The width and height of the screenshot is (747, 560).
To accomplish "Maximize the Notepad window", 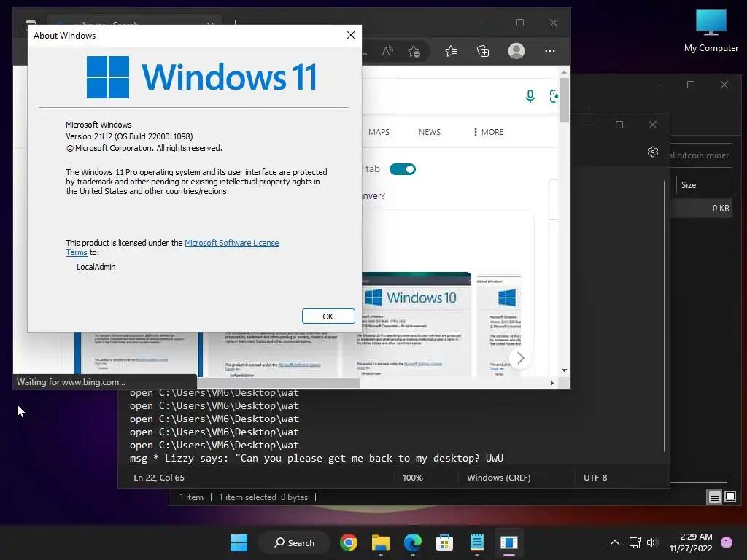I will pos(619,125).
